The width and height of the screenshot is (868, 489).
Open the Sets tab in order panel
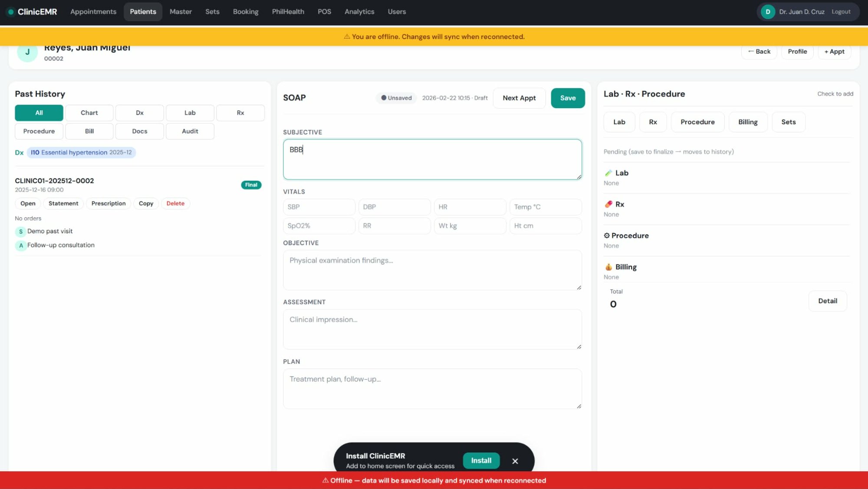(788, 122)
